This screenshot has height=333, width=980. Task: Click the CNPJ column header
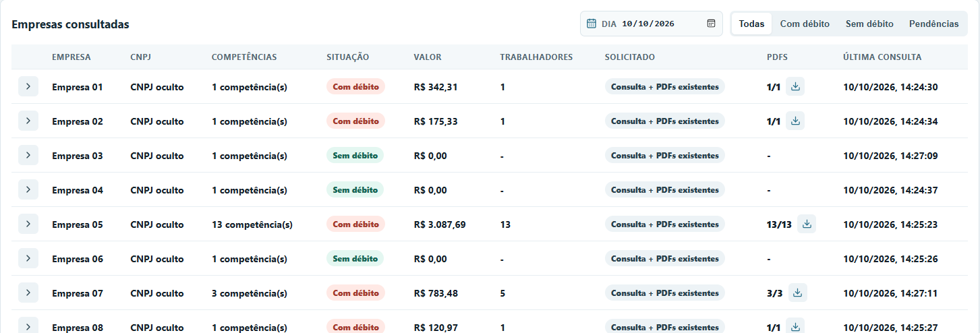click(140, 57)
